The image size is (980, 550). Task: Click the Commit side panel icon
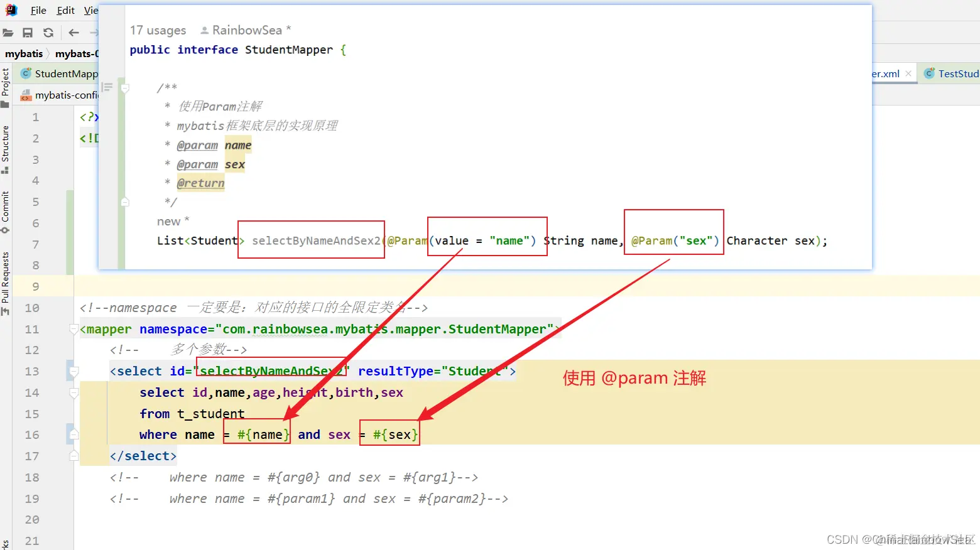5,230
